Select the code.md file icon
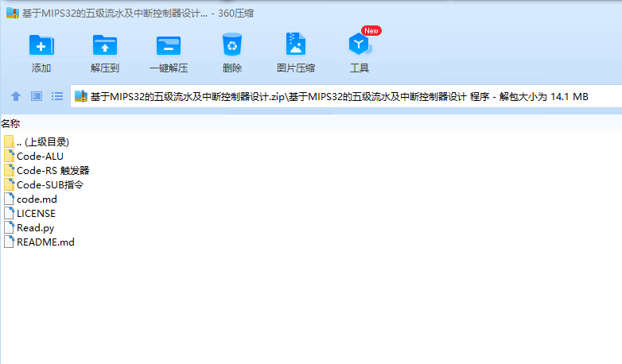The height and width of the screenshot is (364, 622). point(9,199)
